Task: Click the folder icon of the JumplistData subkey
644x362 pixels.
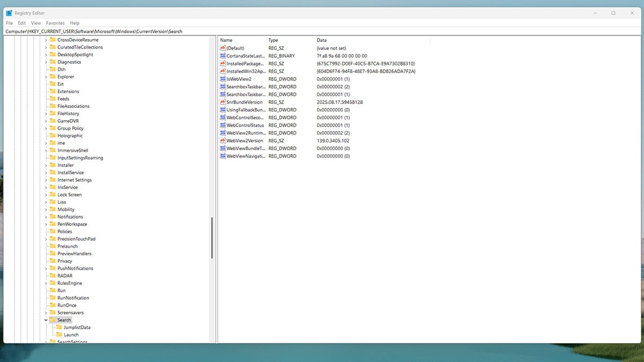Action: coord(59,327)
